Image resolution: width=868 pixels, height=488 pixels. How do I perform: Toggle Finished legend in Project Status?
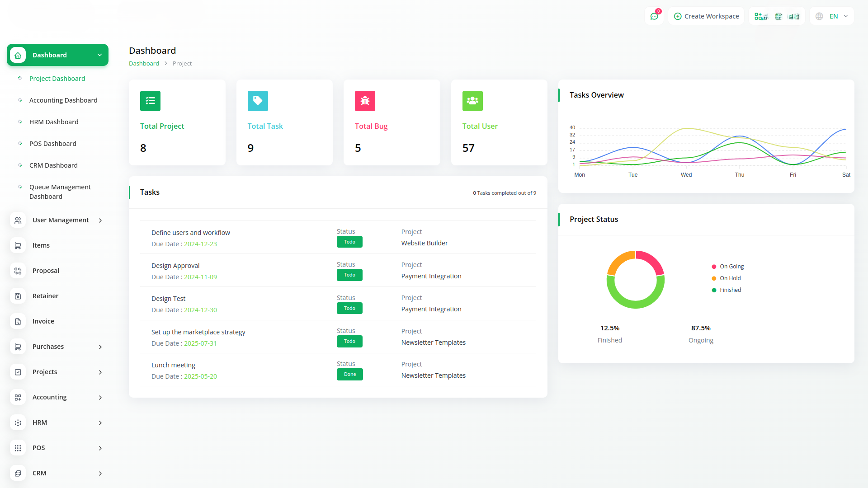click(726, 290)
